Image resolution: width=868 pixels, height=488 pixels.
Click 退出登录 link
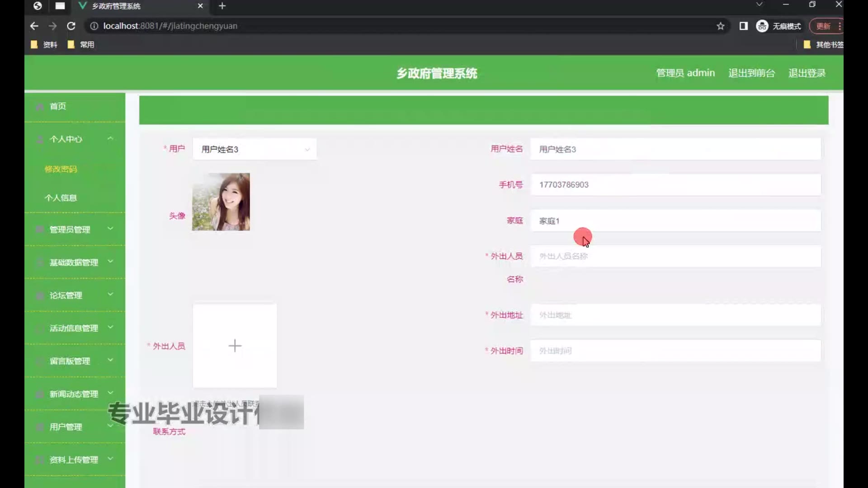[x=807, y=73]
